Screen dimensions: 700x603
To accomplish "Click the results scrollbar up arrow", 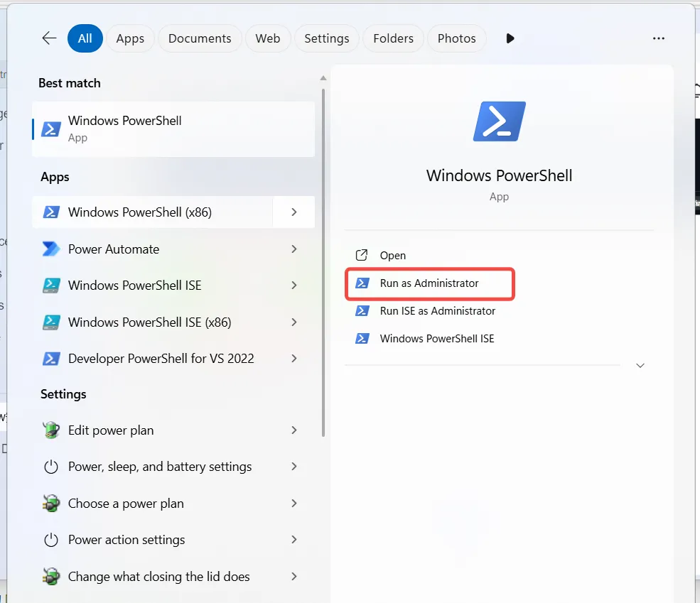I will (323, 78).
